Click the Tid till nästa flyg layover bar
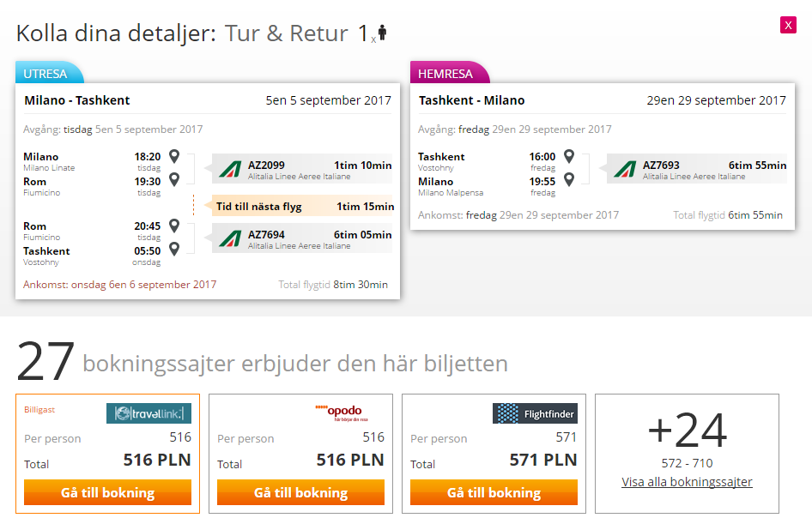 click(302, 207)
